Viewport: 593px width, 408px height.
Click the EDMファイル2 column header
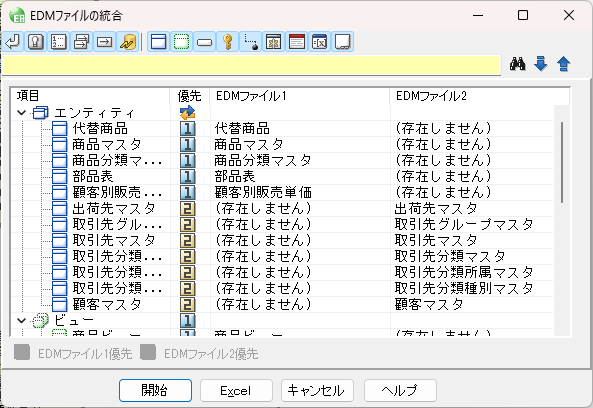coord(480,96)
